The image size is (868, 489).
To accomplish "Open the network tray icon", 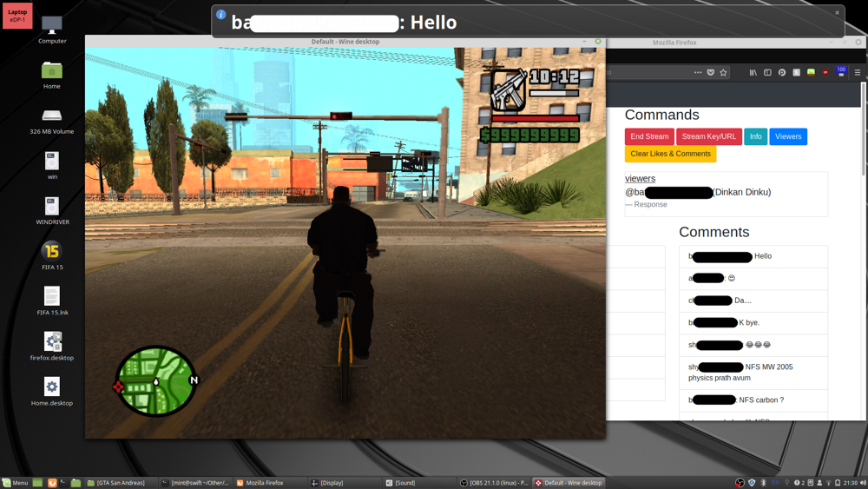I will pyautogui.click(x=828, y=483).
